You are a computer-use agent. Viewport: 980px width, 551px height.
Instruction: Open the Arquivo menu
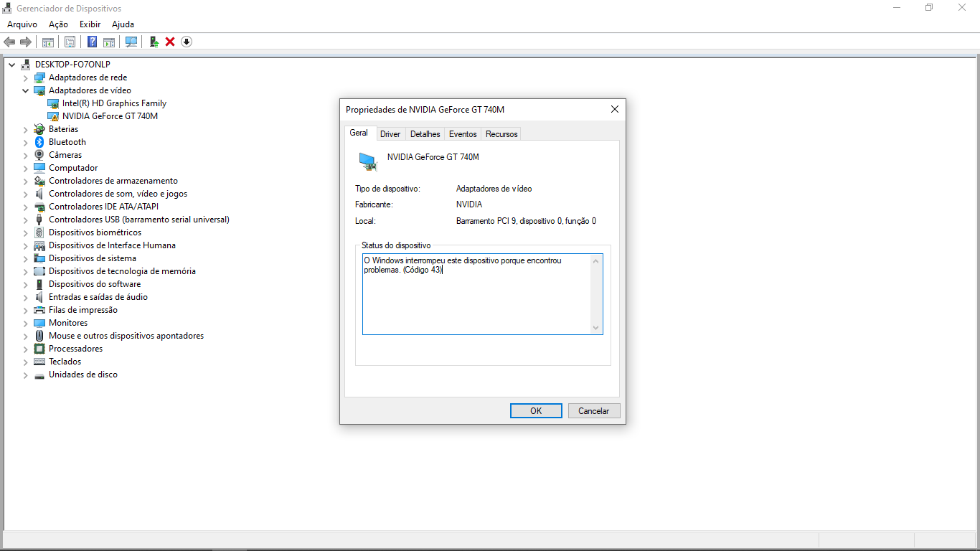[22, 24]
